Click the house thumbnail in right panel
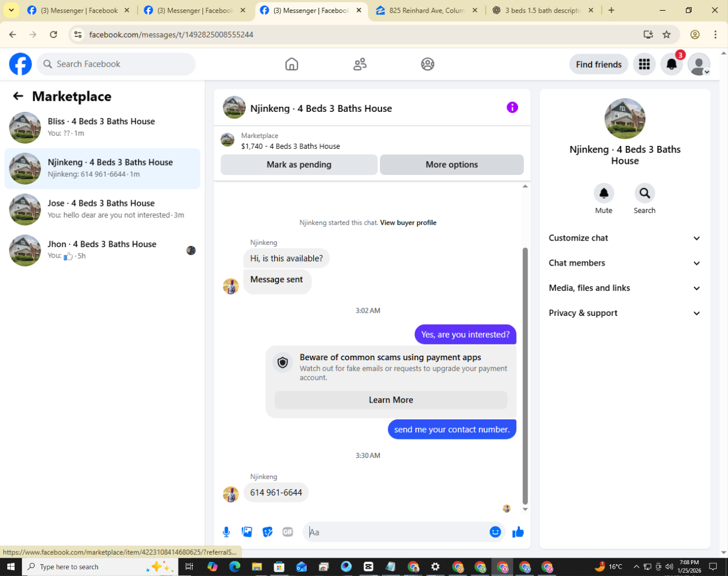Image resolution: width=728 pixels, height=576 pixels. coord(625,119)
